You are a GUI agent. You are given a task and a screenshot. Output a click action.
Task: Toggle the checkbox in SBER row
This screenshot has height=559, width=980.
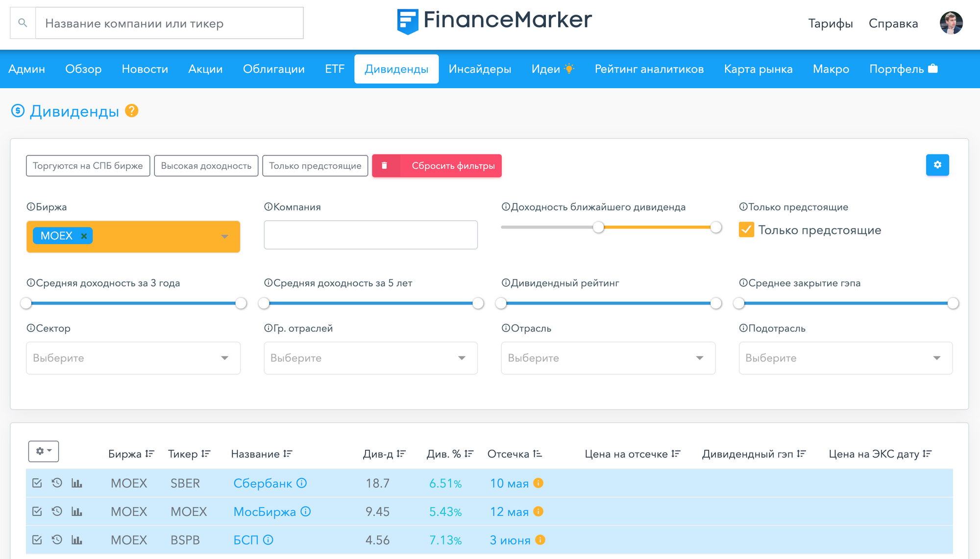point(37,483)
